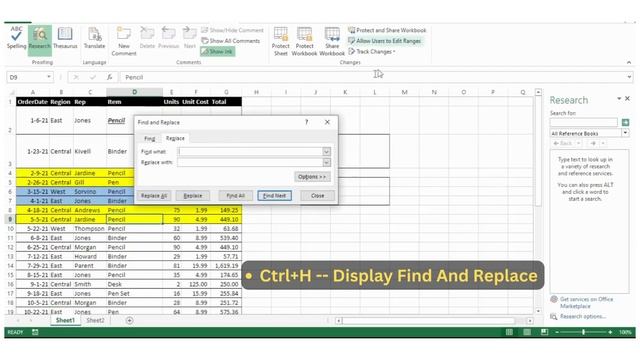Click the Replace All button
The height and width of the screenshot is (360, 640).
pyautogui.click(x=154, y=196)
